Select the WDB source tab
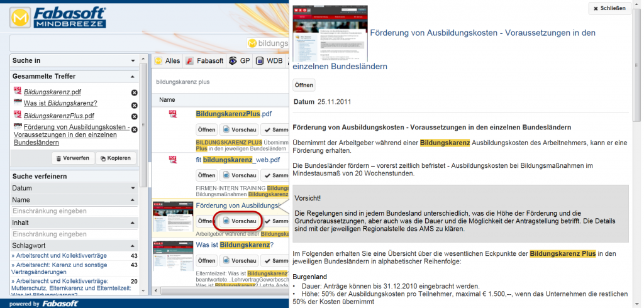The height and width of the screenshot is (308, 644). click(269, 61)
